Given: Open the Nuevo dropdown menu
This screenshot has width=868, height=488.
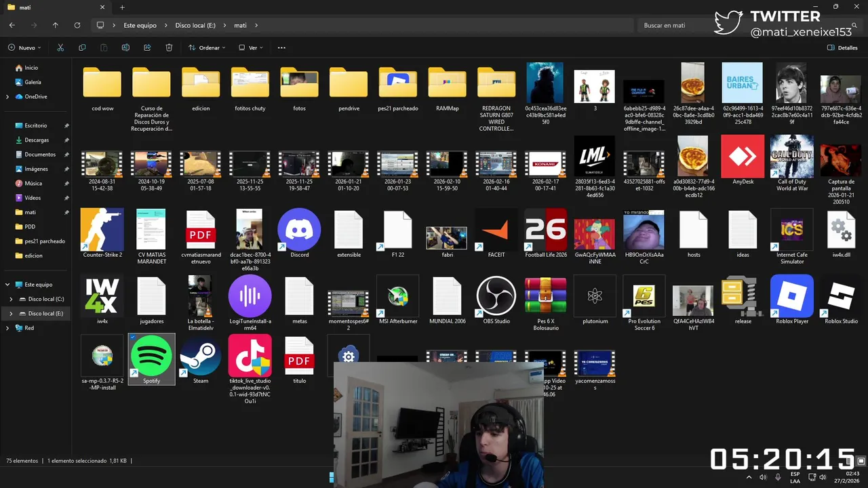Looking at the screenshot, I should pyautogui.click(x=24, y=47).
